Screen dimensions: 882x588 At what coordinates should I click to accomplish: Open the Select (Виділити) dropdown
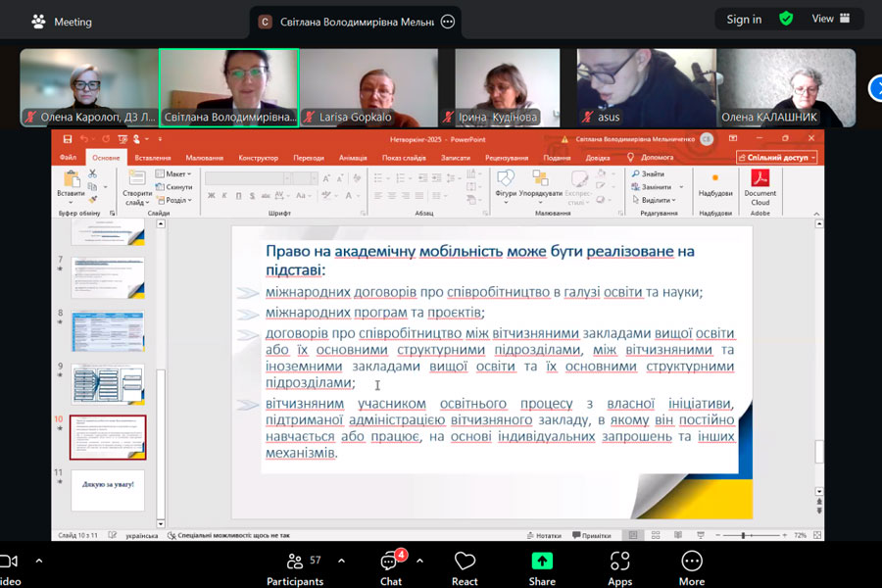click(655, 200)
